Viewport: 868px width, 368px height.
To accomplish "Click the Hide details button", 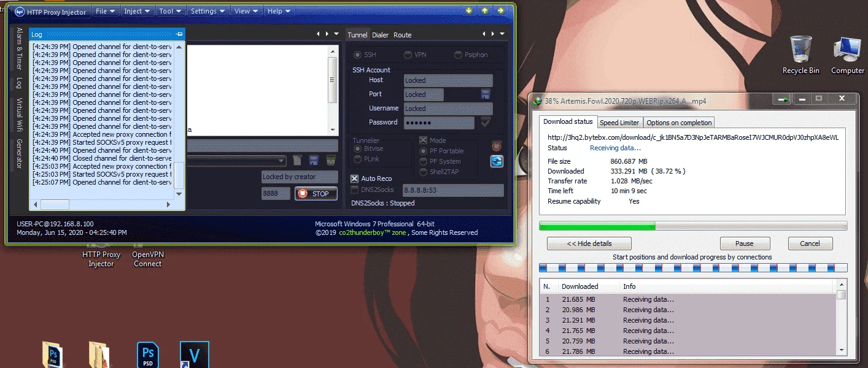I will click(x=589, y=243).
